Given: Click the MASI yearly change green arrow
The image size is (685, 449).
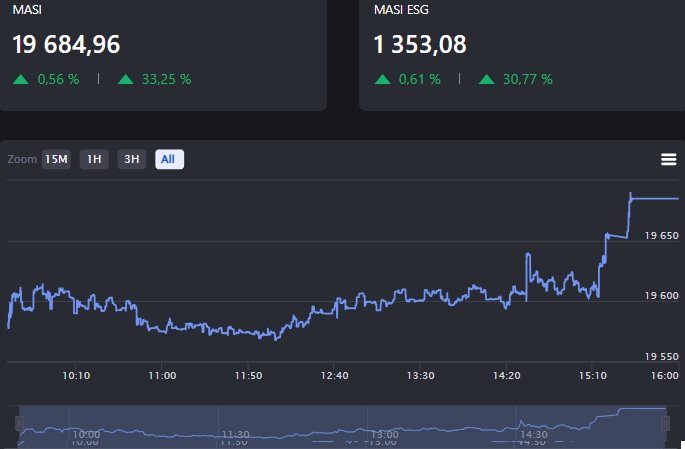Looking at the screenshot, I should pyautogui.click(x=125, y=79).
